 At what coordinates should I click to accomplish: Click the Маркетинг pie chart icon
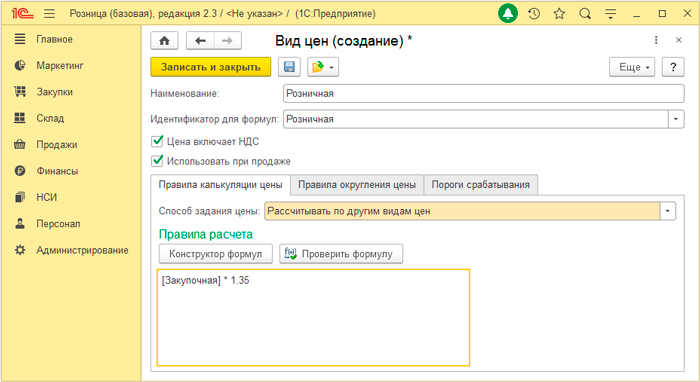tap(20, 65)
